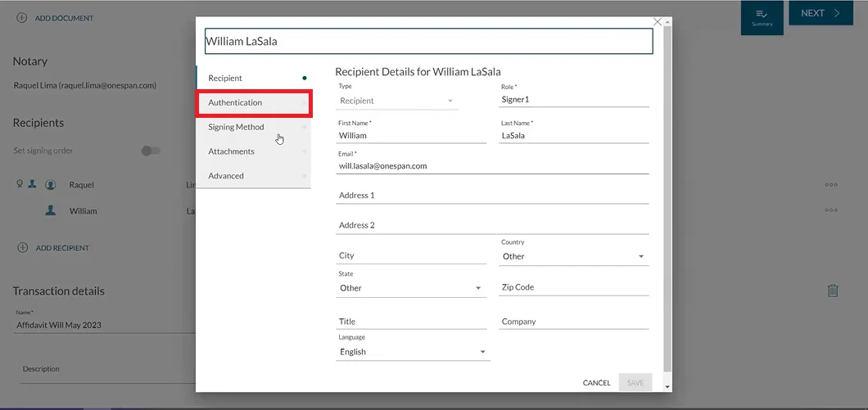
Task: Click the ADD RECIPIENT link
Action: pos(62,248)
